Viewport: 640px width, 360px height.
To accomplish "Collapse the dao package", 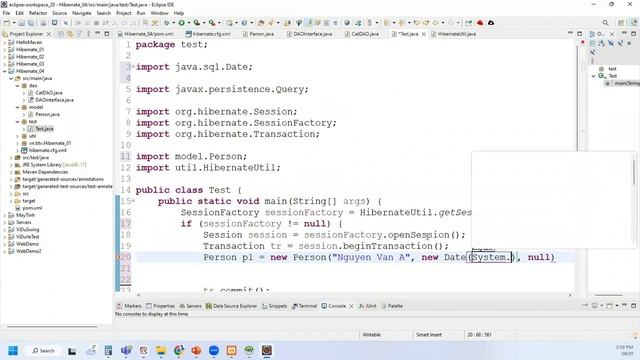I will pyautogui.click(x=18, y=86).
